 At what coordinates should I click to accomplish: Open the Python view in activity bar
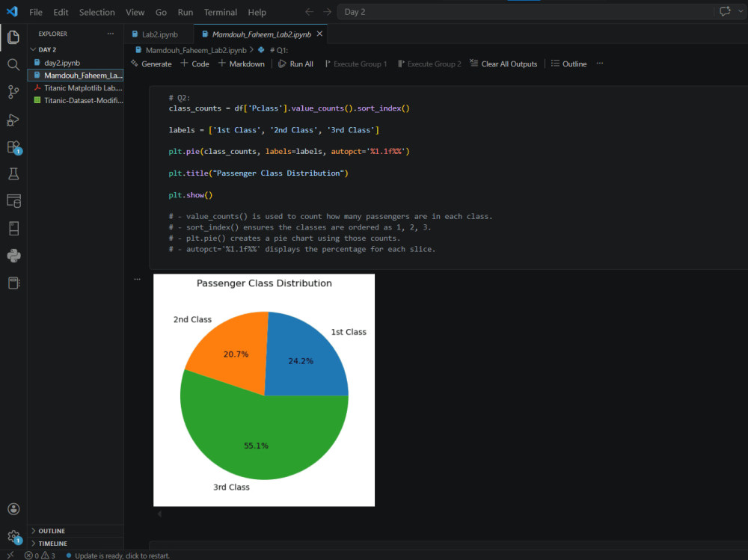(13, 256)
